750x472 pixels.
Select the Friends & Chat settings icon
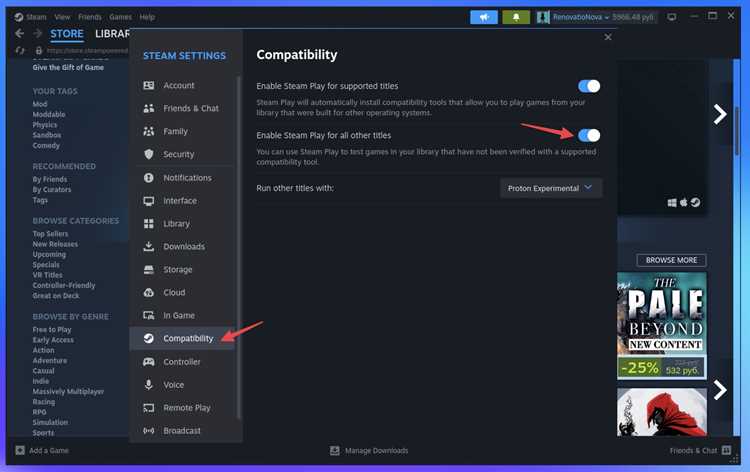[x=149, y=108]
